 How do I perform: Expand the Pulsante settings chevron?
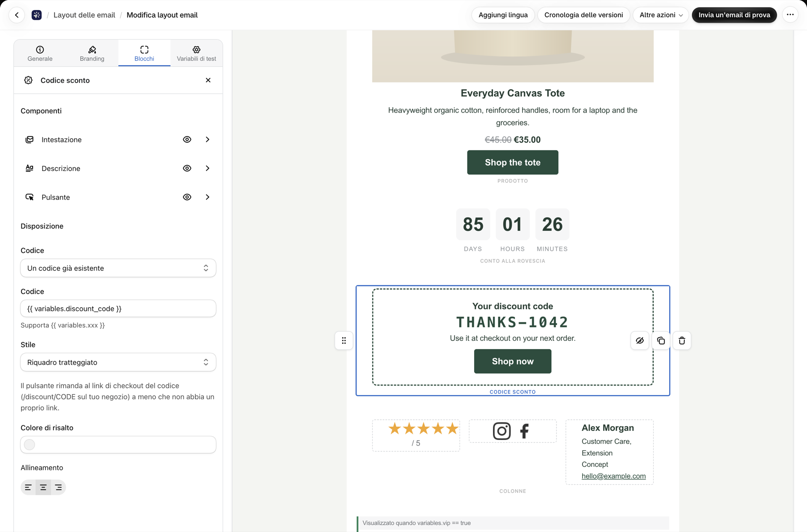pos(208,197)
